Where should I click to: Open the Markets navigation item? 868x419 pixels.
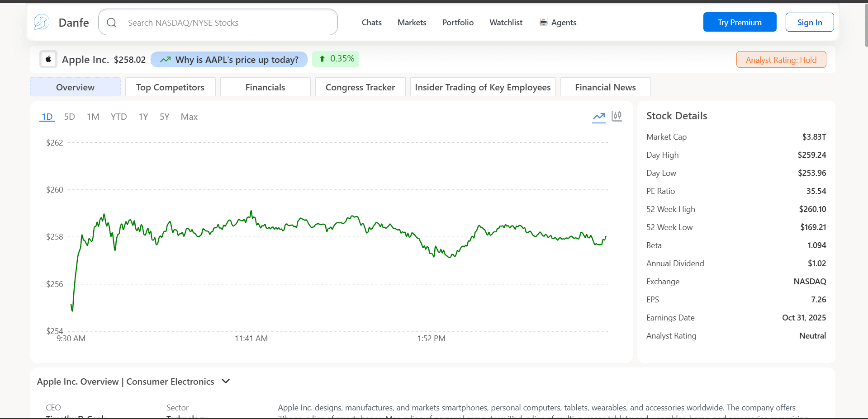click(411, 22)
